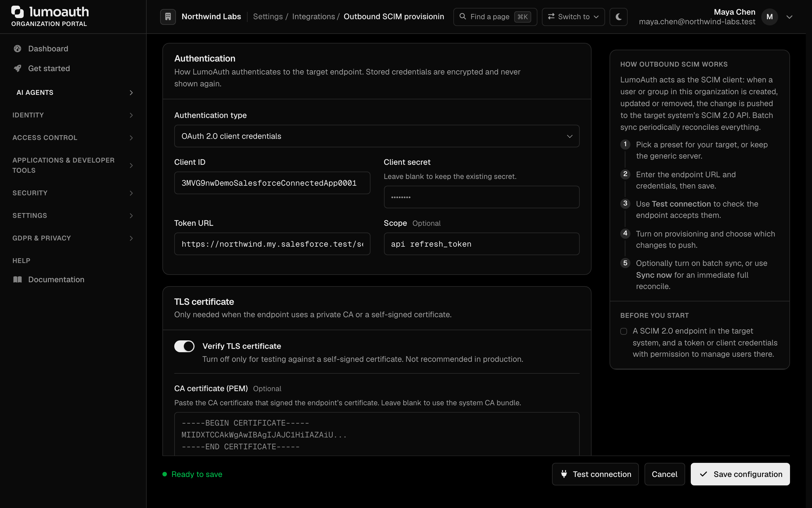Viewport: 812px width, 508px height.
Task: Expand the SETTINGS sidebar section
Action: (x=73, y=215)
